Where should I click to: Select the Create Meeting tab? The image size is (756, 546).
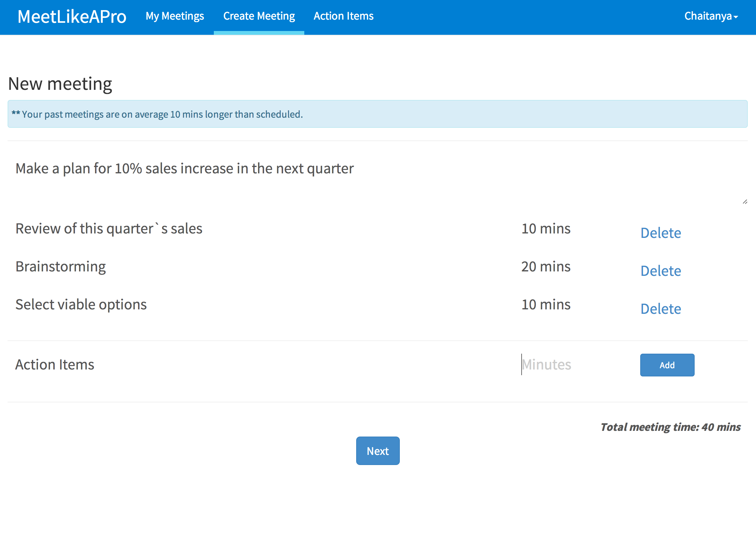[x=259, y=16]
